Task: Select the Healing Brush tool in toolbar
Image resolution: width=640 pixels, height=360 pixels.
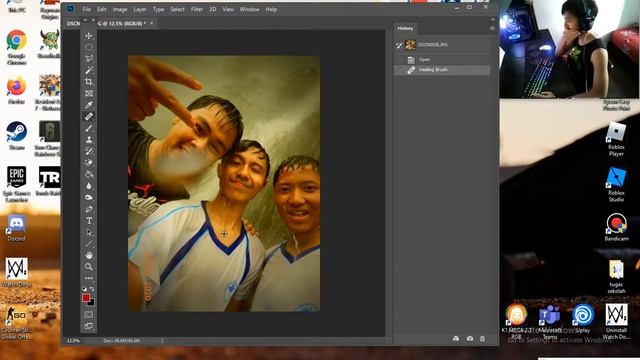Action: (x=89, y=116)
